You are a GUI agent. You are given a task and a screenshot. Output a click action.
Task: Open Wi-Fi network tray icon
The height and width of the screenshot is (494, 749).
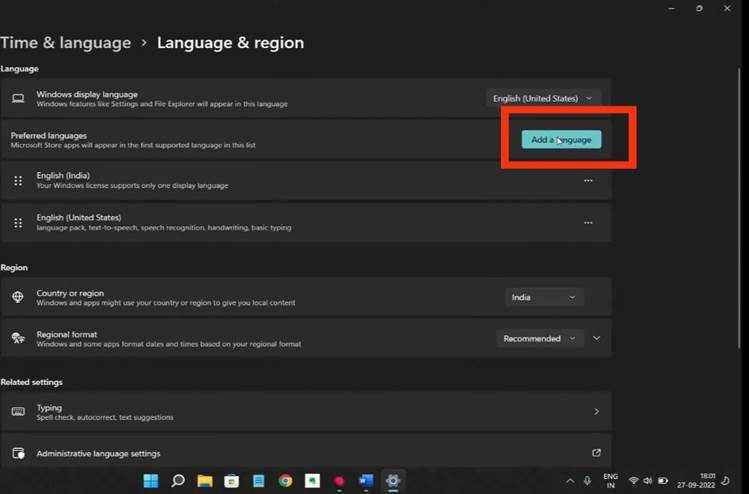634,481
